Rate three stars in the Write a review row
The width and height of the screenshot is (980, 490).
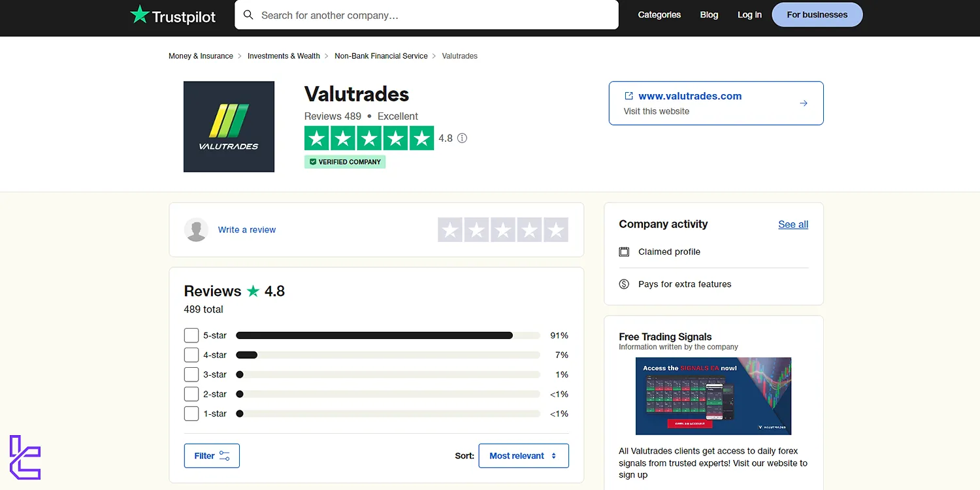503,230
